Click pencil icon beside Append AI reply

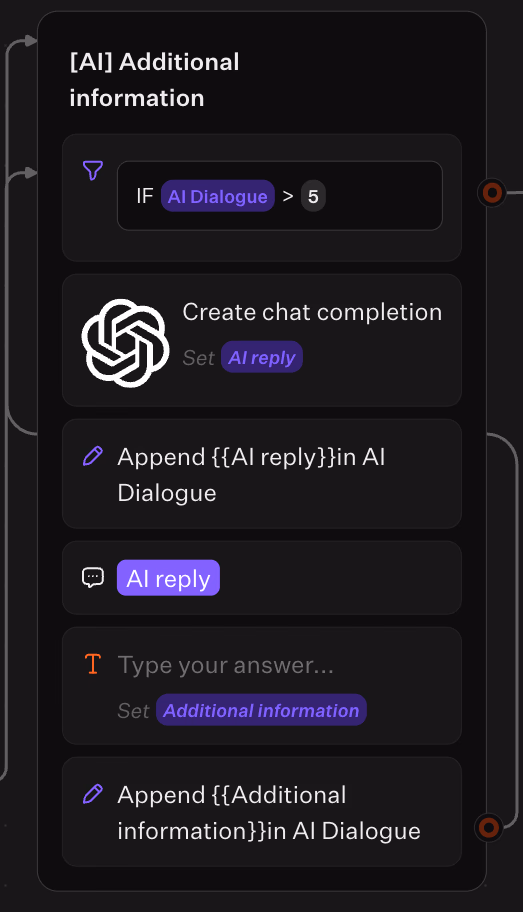93,456
